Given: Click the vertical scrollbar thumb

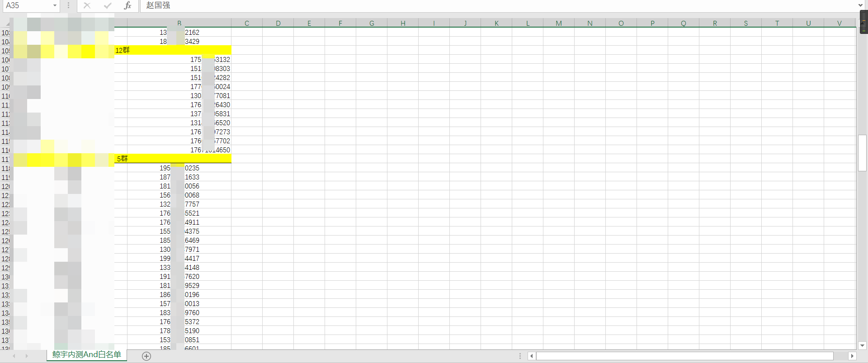Looking at the screenshot, I should [x=862, y=153].
